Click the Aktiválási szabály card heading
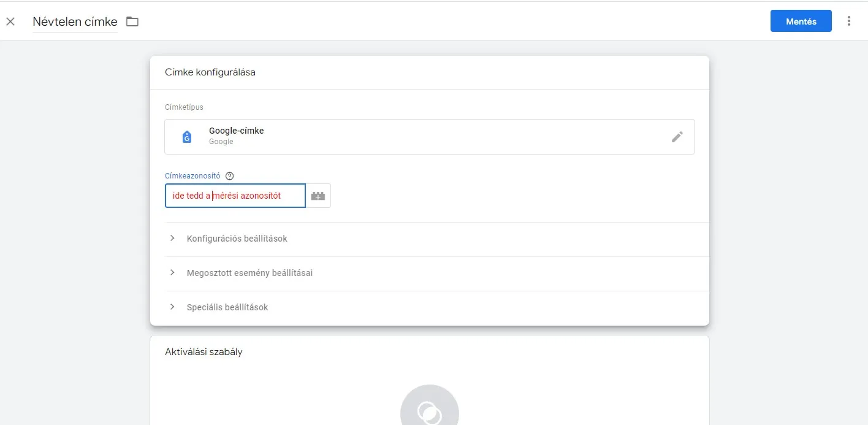The image size is (868, 425). pyautogui.click(x=204, y=352)
